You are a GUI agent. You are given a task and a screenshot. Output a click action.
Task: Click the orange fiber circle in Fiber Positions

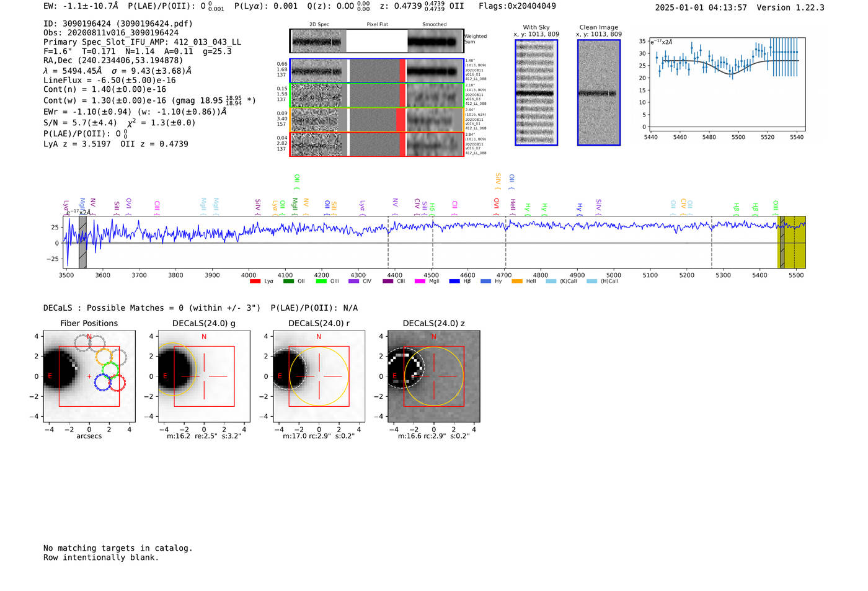(104, 357)
